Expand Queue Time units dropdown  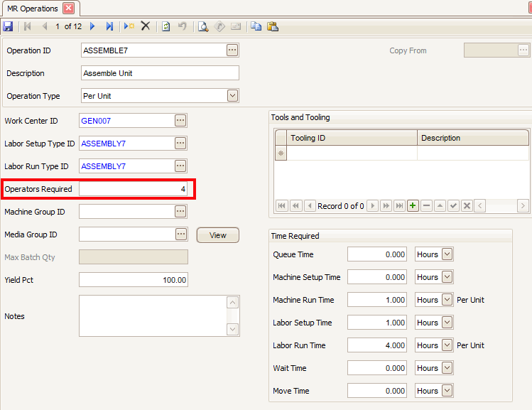447,254
